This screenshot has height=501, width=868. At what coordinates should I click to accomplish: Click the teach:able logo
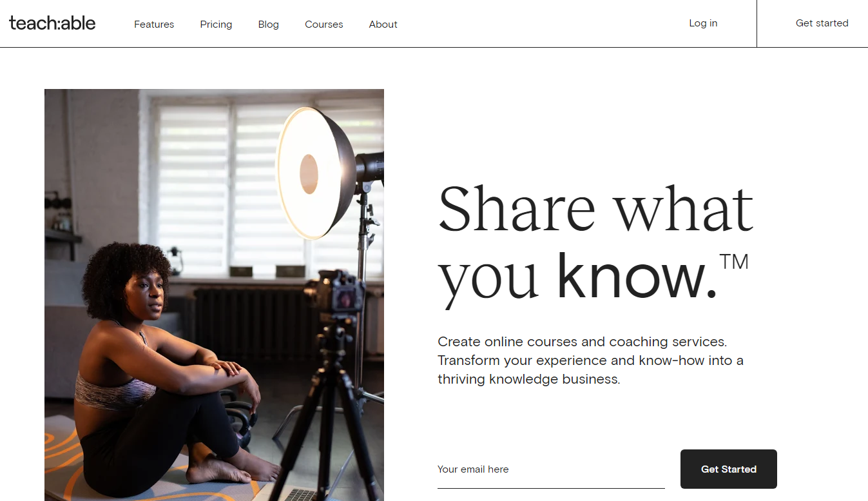coord(52,23)
